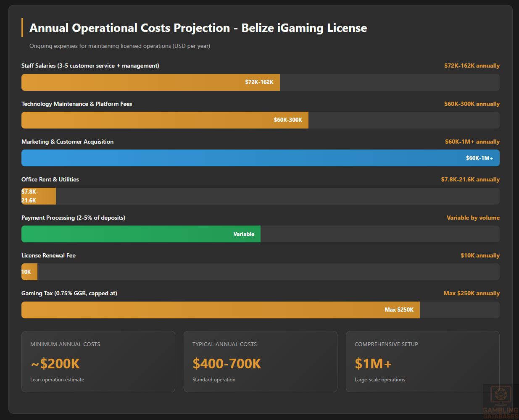519x420 pixels.
Task: Click the Office Rent & Utilities bar
Action: (39, 196)
